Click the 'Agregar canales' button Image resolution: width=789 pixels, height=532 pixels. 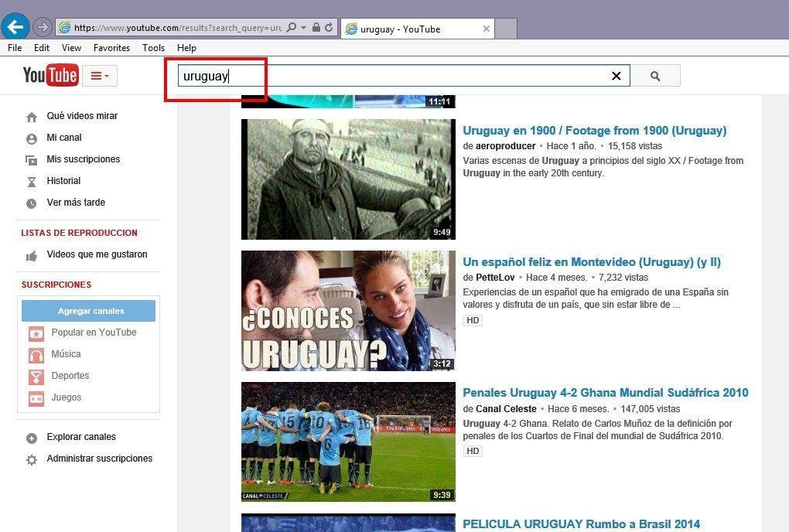[x=89, y=311]
